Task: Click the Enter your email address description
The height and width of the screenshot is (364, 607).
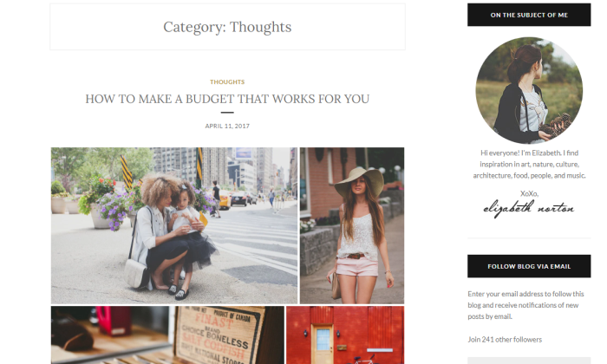Action: point(525,305)
